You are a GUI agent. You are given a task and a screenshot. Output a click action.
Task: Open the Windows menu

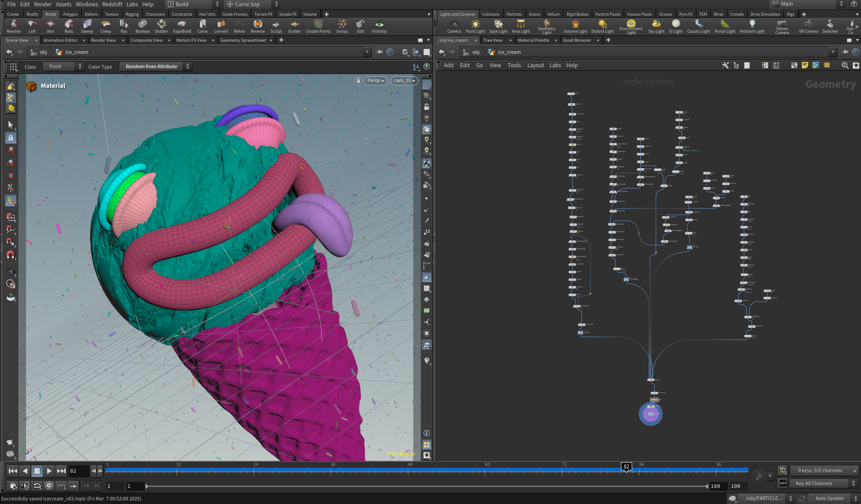pyautogui.click(x=87, y=4)
